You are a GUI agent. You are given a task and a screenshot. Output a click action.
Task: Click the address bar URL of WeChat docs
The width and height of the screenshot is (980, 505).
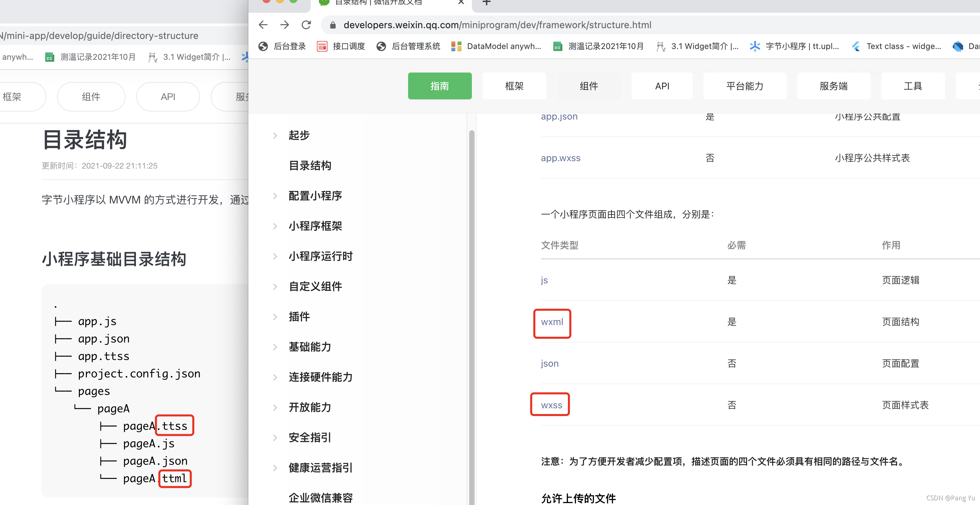[x=497, y=25]
